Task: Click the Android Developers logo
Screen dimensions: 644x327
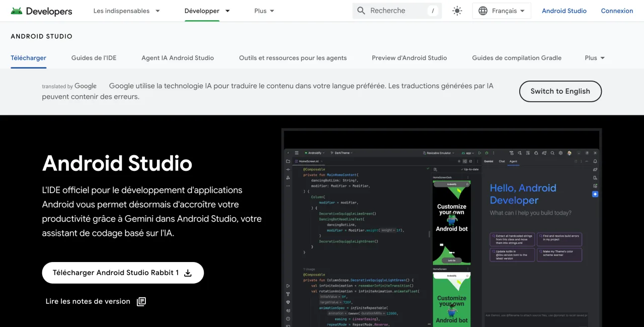Action: 41,11
